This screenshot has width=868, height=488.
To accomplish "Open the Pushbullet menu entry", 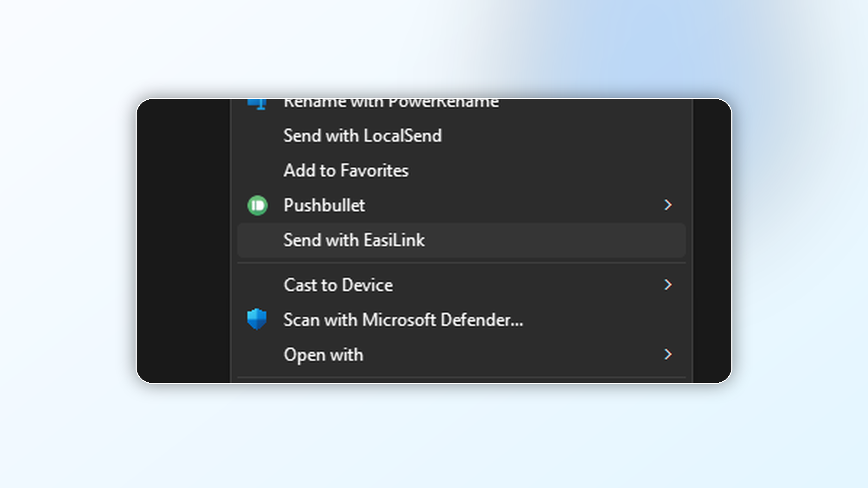I will [x=462, y=206].
